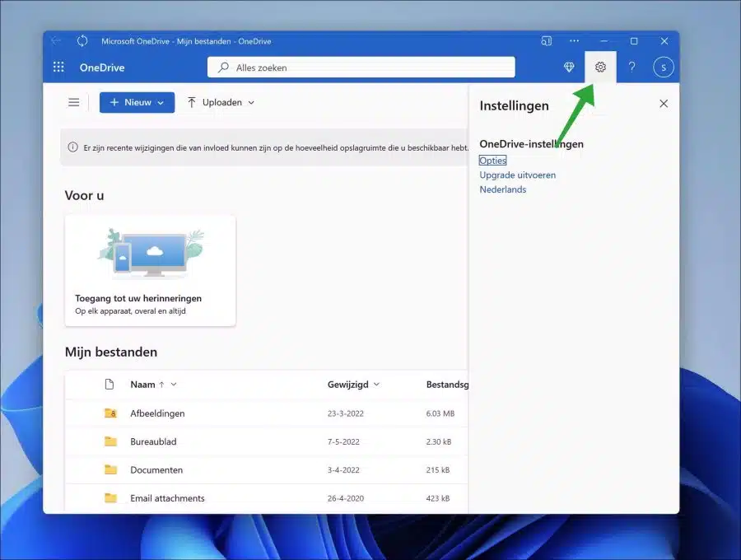Open the Documenten folder name

coord(156,469)
